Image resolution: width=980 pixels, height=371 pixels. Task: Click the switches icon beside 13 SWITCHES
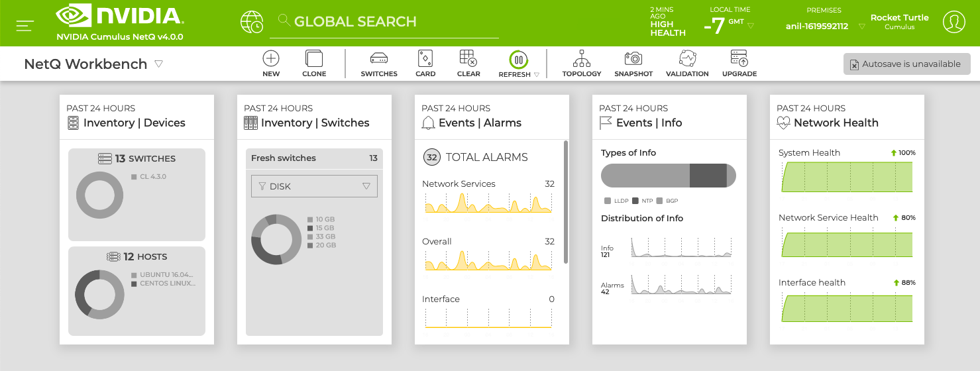pos(105,158)
